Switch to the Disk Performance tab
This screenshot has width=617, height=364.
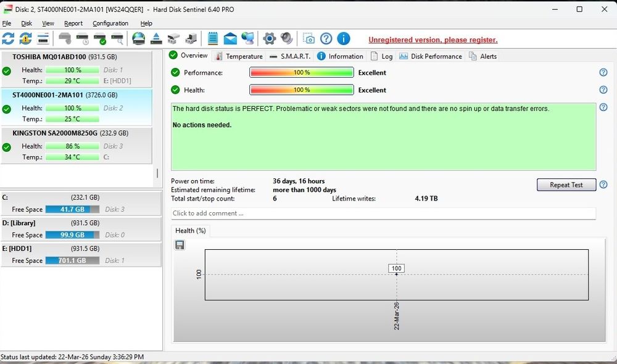[x=431, y=56]
